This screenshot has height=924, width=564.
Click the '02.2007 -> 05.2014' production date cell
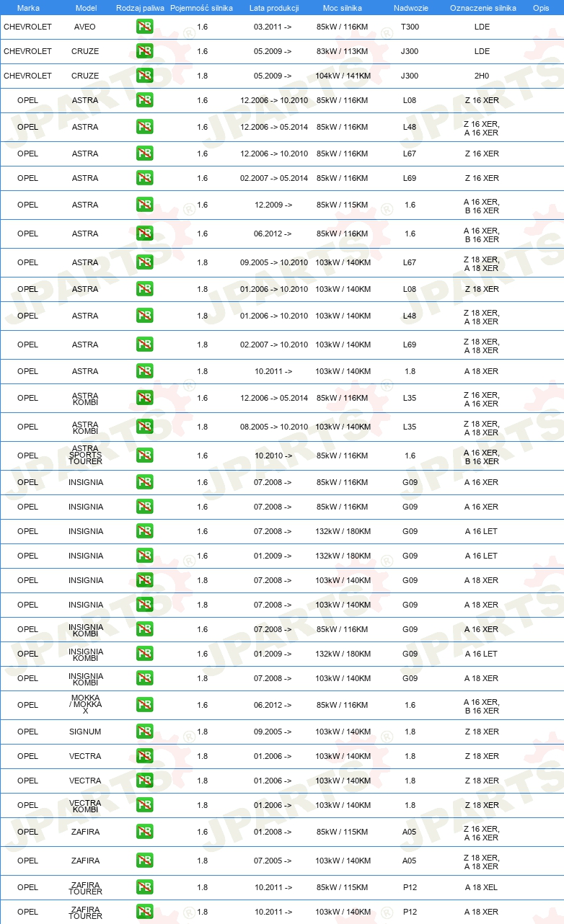274,178
